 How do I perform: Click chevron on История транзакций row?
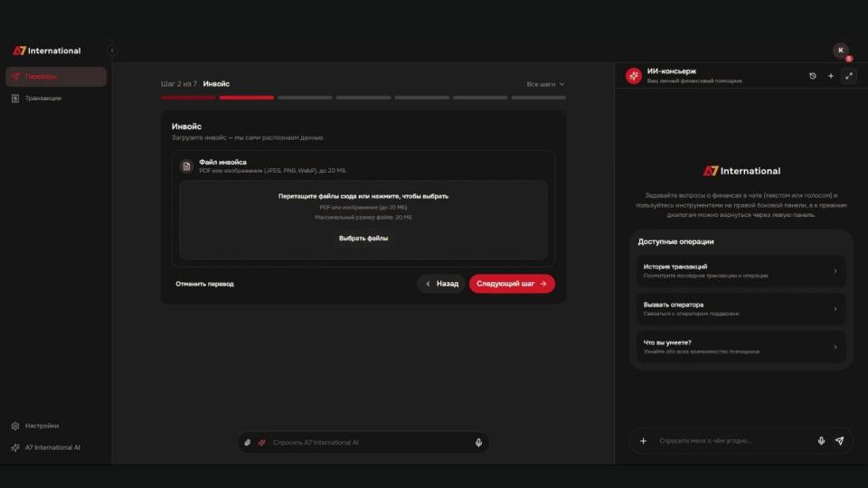pos(835,271)
